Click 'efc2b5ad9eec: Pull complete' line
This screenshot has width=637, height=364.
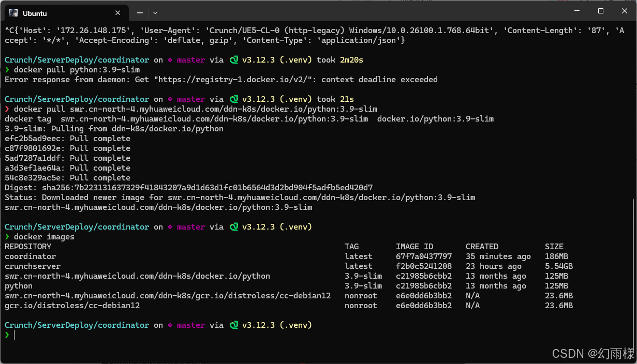click(67, 139)
